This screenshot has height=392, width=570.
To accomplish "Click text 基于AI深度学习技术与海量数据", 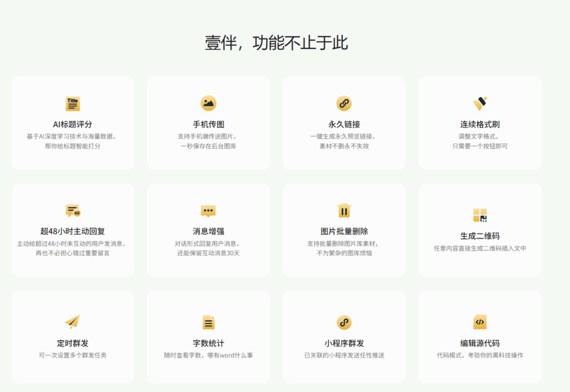I will point(70,136).
